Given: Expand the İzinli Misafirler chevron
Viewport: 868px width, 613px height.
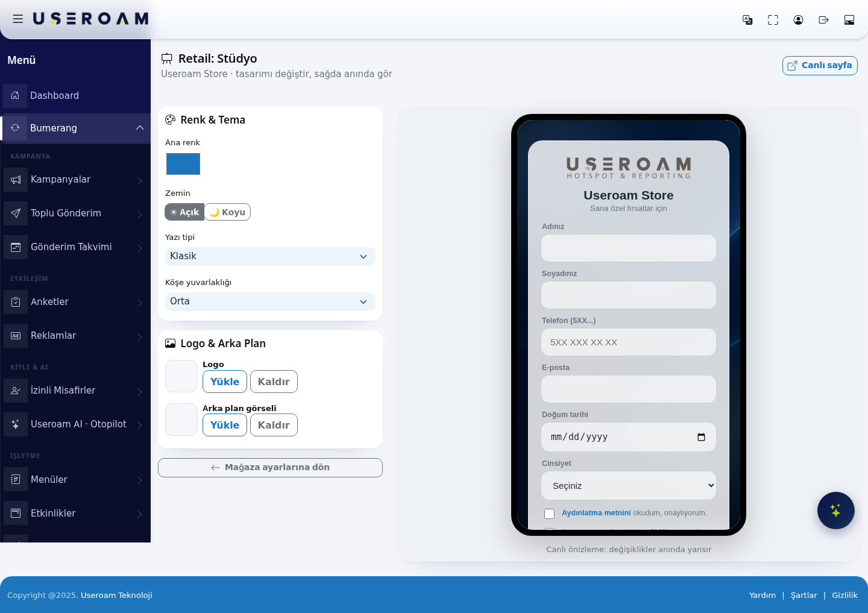Looking at the screenshot, I should point(140,391).
